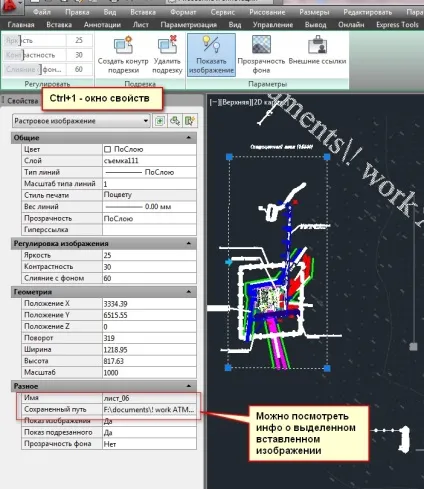Screen dimensions: 424x489
Task: Click the Цвет ПоСлою color swatch
Action: pos(107,149)
